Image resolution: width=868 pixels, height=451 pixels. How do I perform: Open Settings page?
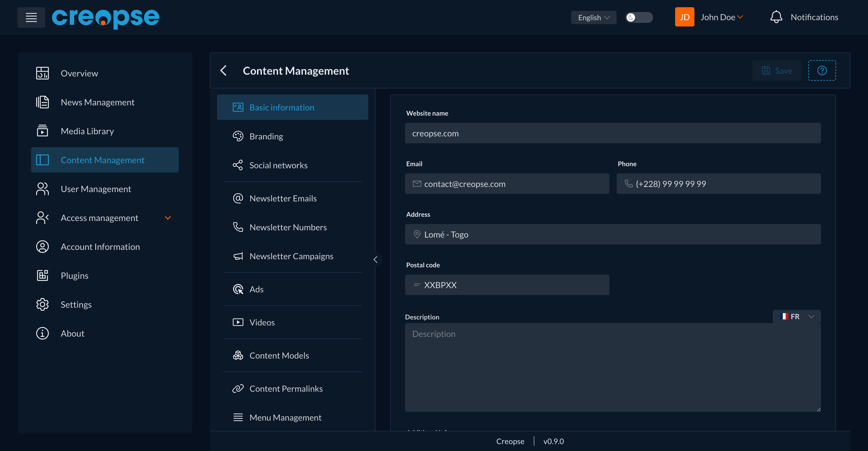tap(105, 305)
